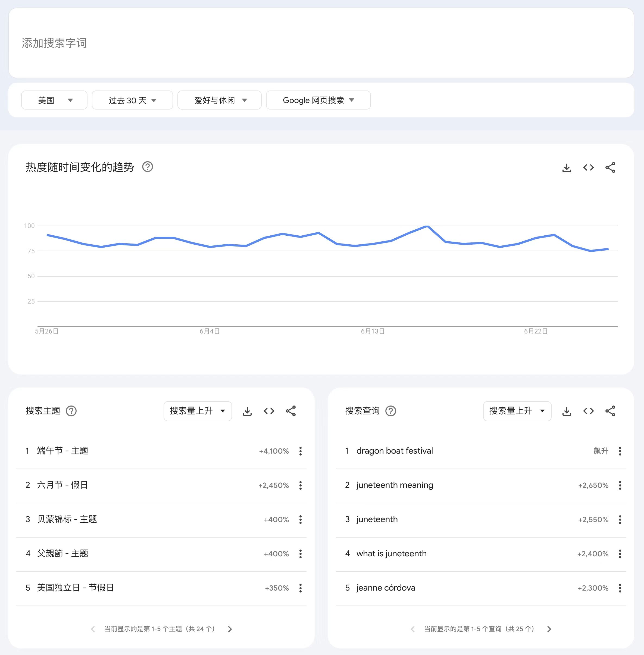Open more options for 六月节 - 假日
Image resolution: width=644 pixels, height=655 pixels.
300,485
